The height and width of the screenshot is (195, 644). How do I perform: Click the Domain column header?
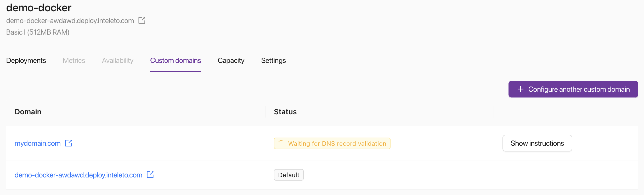coord(28,112)
